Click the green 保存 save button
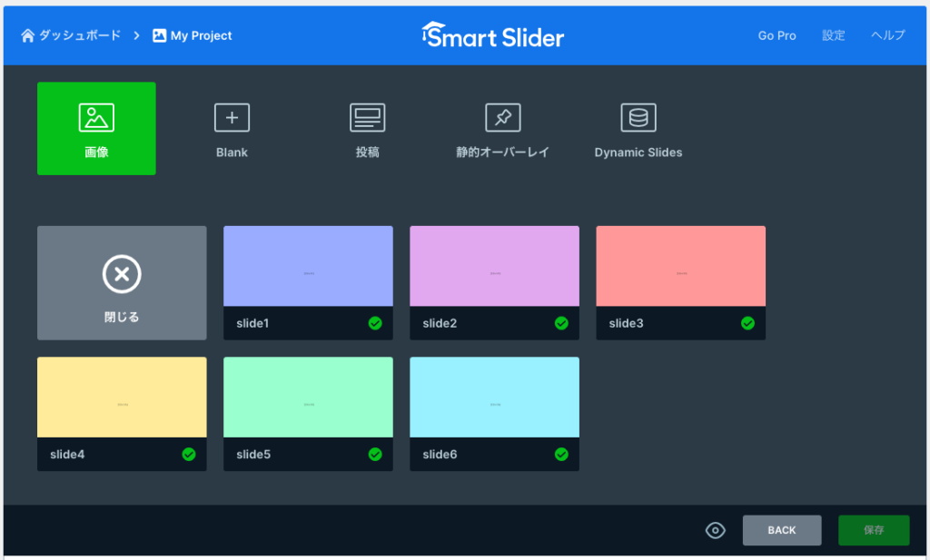 [x=873, y=531]
